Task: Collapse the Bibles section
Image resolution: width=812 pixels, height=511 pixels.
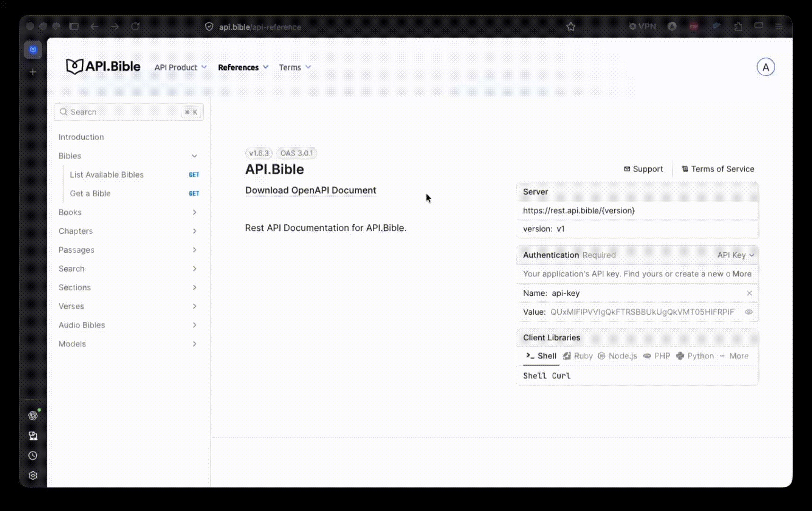Action: [x=128, y=156]
